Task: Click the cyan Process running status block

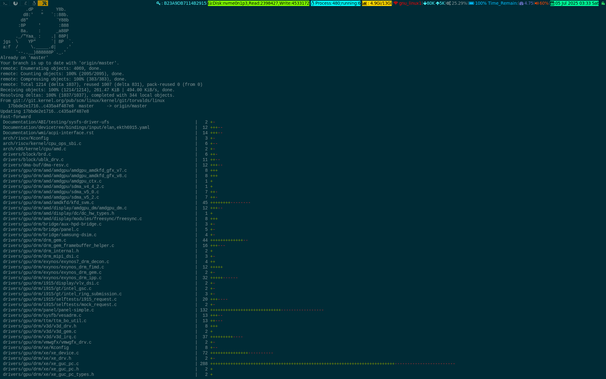Action: 335,3
